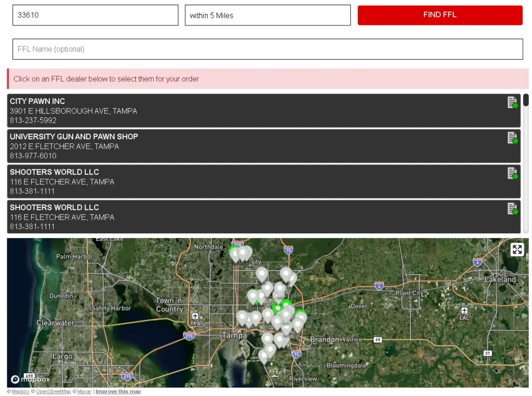Click the TPA airport icon on map
The image size is (532, 396).
point(195,316)
